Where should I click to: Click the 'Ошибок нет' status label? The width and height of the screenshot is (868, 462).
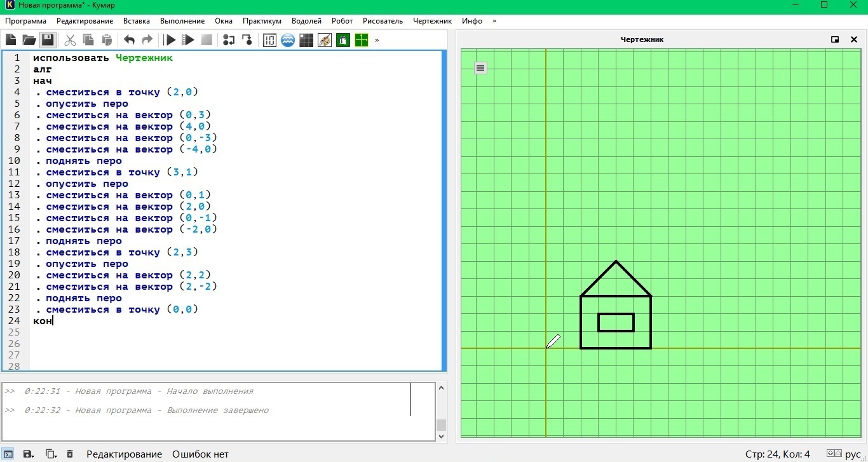[x=200, y=454]
